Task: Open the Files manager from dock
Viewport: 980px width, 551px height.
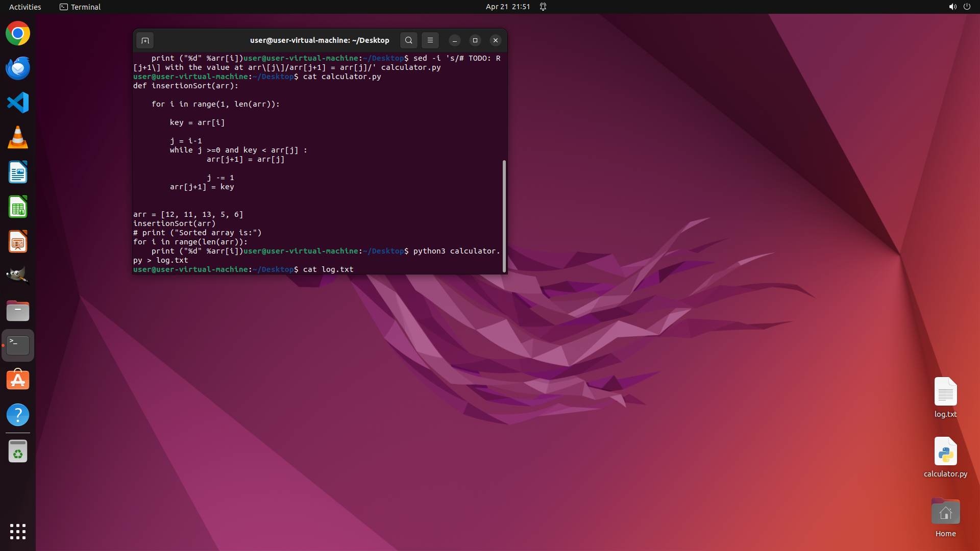Action: tap(18, 311)
